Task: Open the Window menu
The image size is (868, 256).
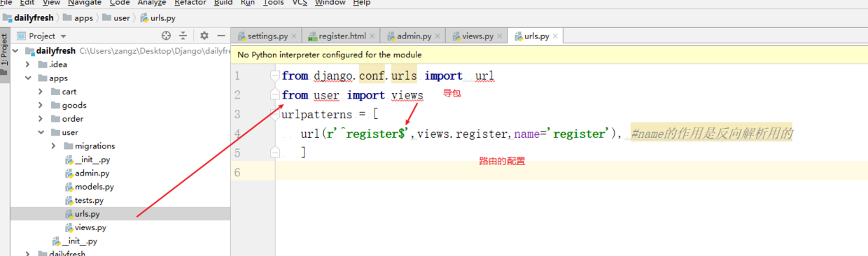Action: point(330,3)
